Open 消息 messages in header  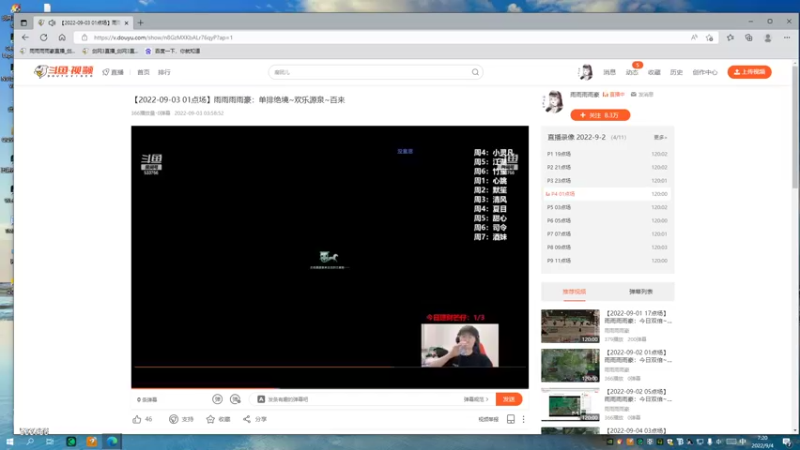point(609,72)
